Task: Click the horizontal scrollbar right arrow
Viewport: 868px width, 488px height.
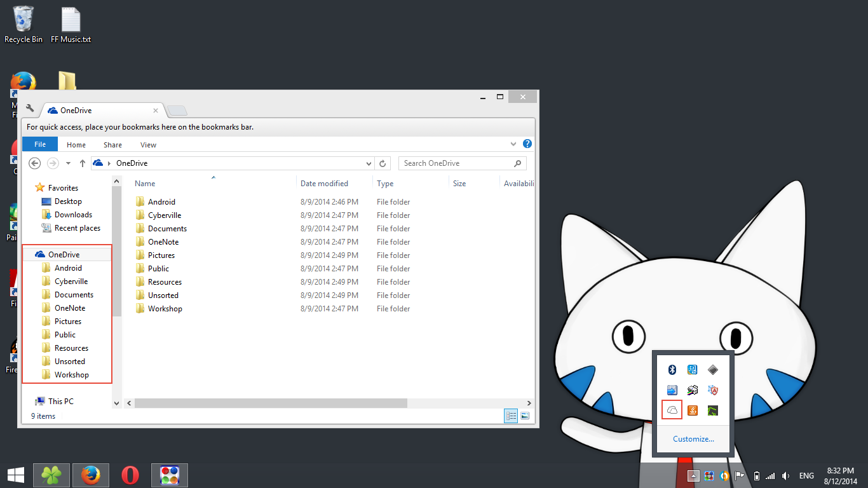Action: click(529, 403)
